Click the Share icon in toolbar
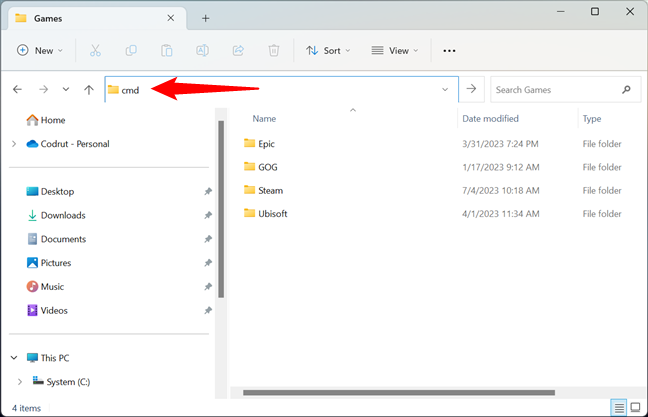648x417 pixels. tap(238, 50)
